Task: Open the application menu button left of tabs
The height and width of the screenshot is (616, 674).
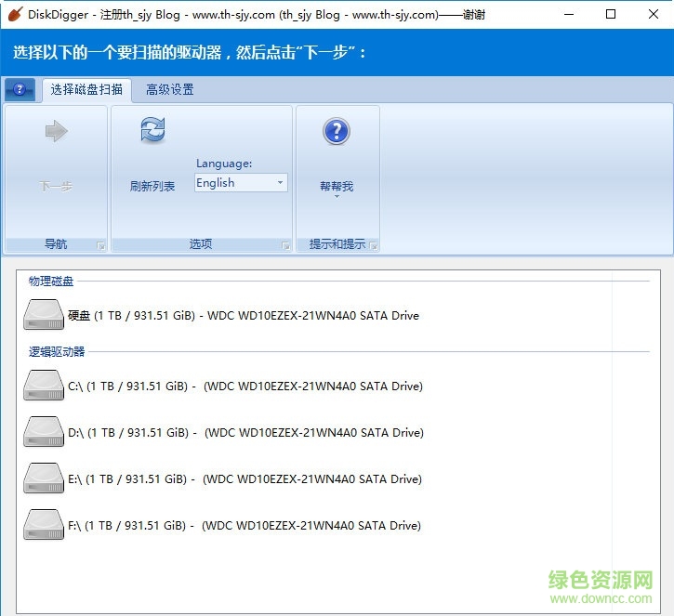Action: click(20, 89)
